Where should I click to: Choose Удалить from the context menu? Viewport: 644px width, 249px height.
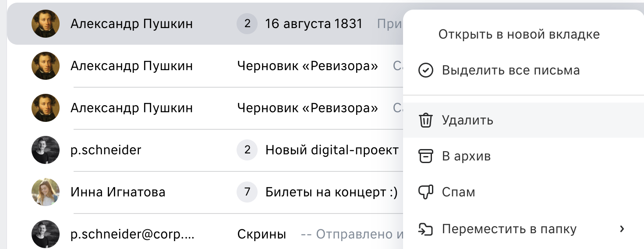tap(467, 120)
